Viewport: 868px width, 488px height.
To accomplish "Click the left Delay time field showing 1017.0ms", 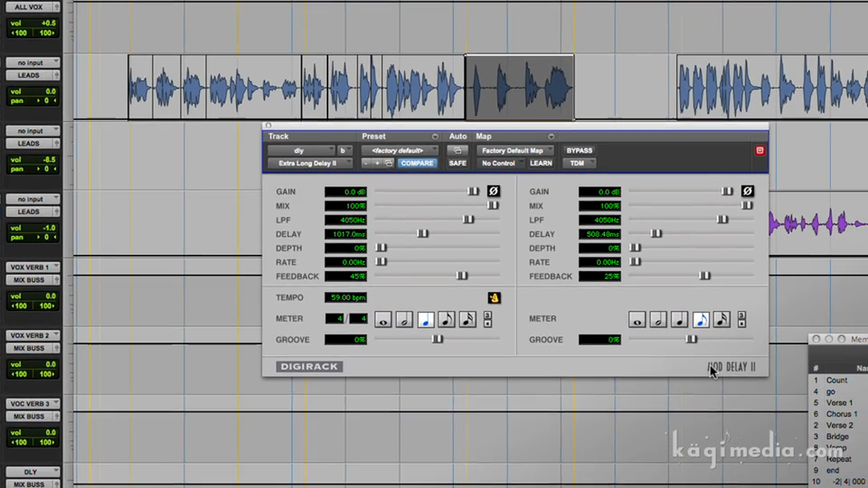I will 347,234.
